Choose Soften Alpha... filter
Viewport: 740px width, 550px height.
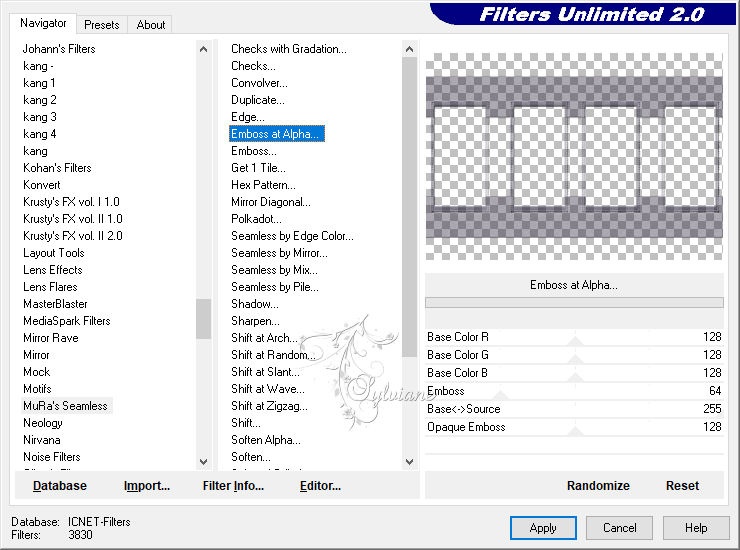(266, 440)
